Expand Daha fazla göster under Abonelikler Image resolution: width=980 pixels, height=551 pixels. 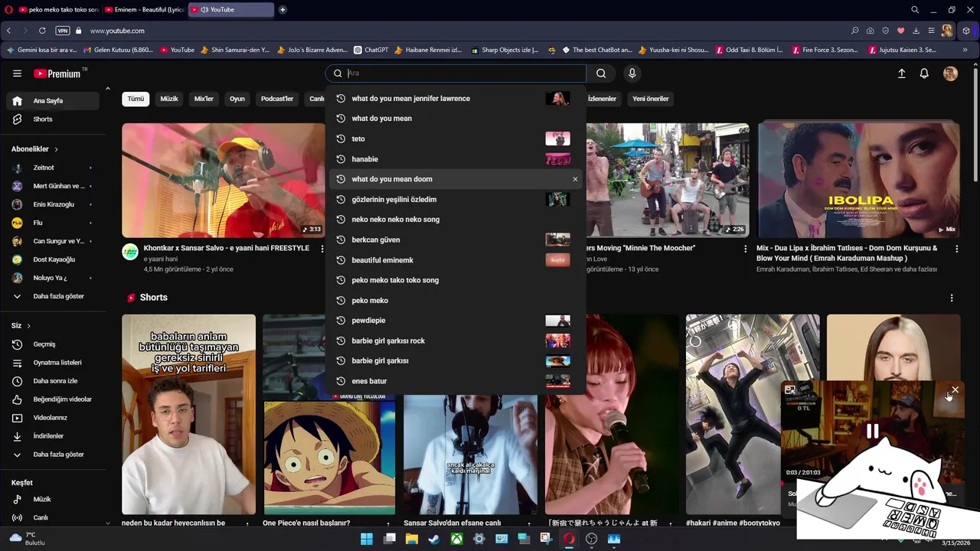53,296
